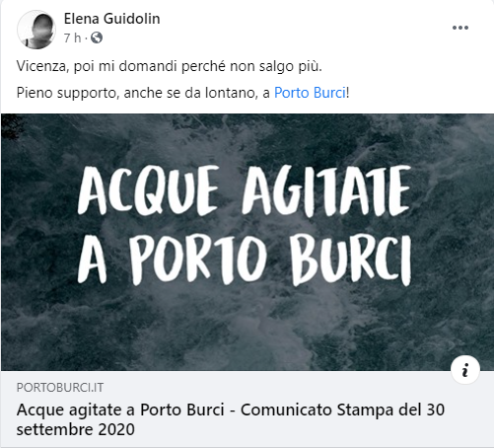Open Elena Guidolin's profile via her name
Screen dimensions: 494x448
pos(111,19)
